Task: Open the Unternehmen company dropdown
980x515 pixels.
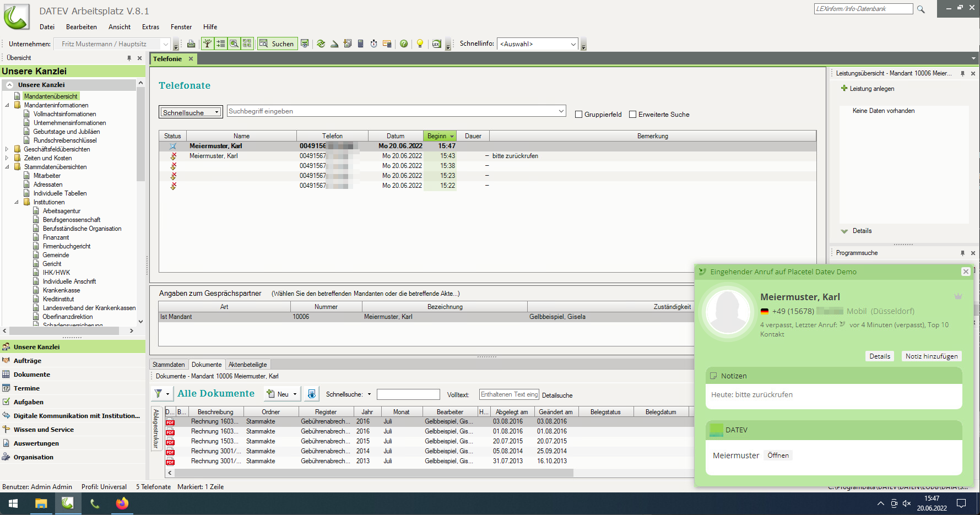Action: coord(165,44)
